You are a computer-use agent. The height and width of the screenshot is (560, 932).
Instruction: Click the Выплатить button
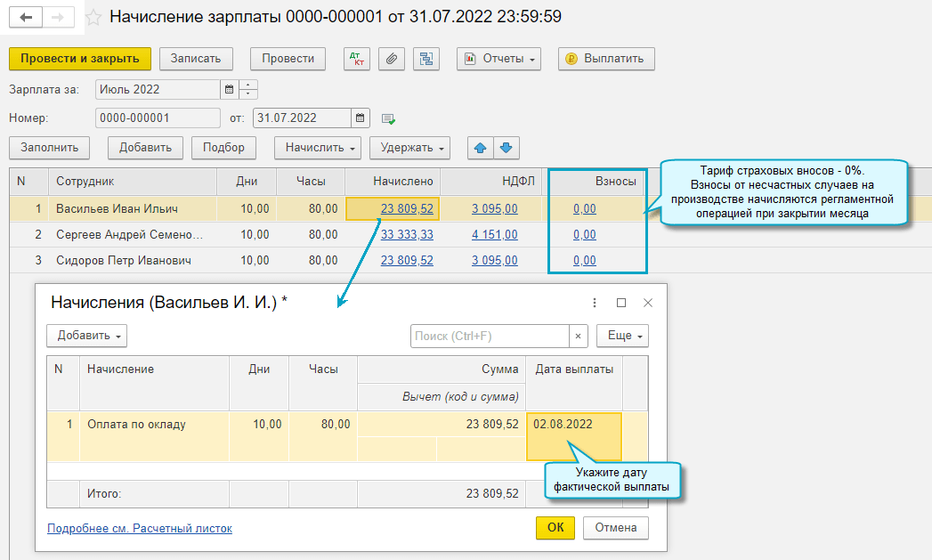pos(606,59)
